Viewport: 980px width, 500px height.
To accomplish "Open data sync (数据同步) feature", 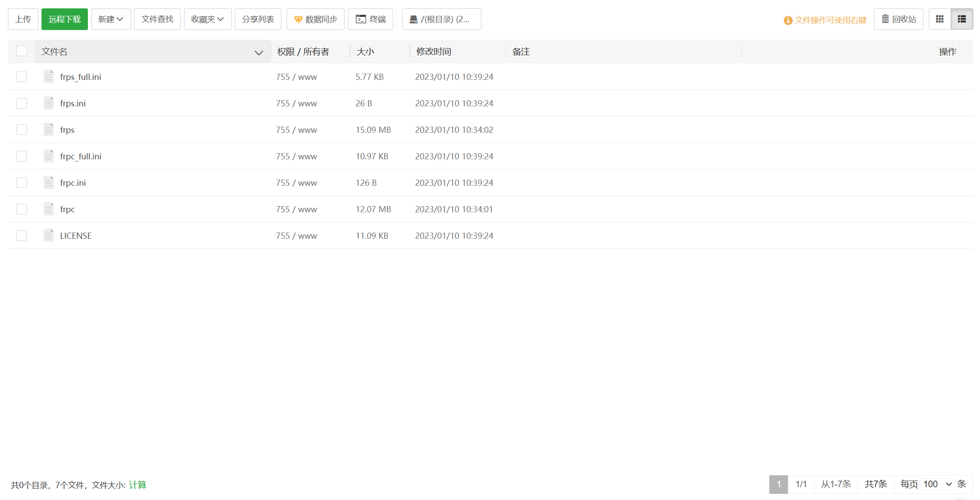I will [315, 19].
